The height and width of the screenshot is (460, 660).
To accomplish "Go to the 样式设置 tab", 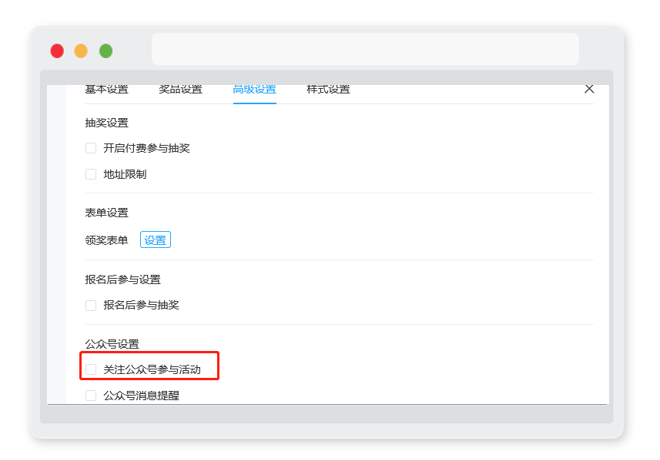I will [x=328, y=89].
